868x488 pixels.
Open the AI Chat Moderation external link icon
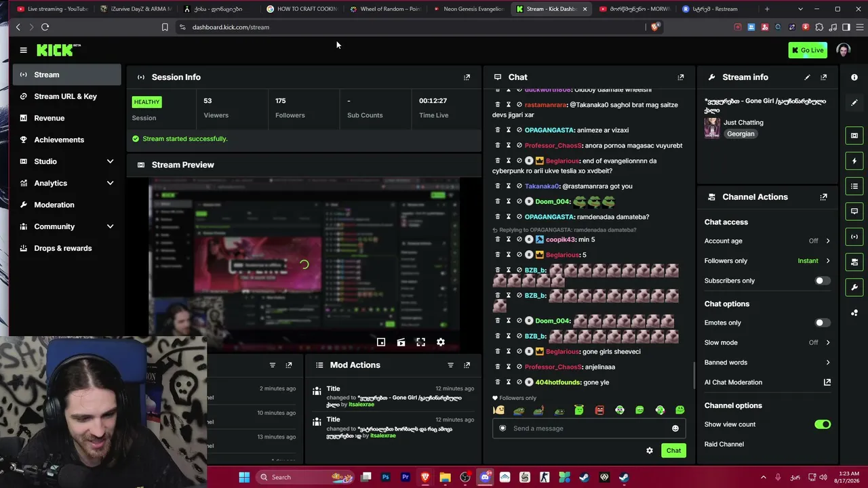(x=827, y=382)
